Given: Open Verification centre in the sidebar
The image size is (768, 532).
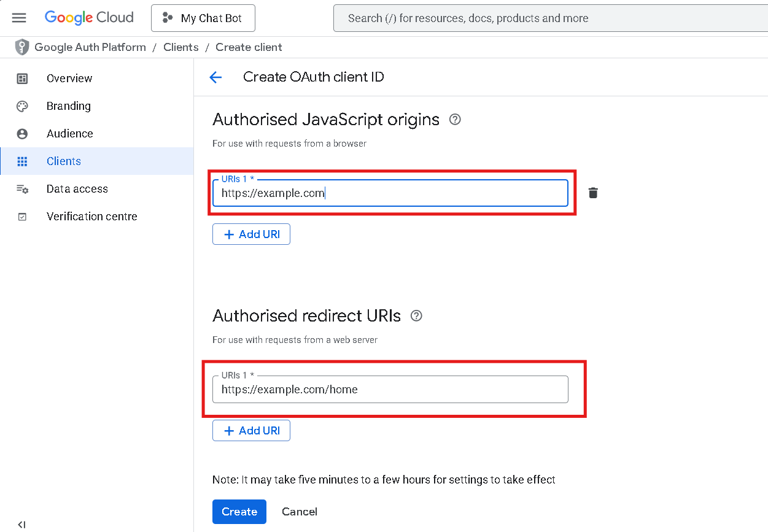Looking at the screenshot, I should pos(91,217).
